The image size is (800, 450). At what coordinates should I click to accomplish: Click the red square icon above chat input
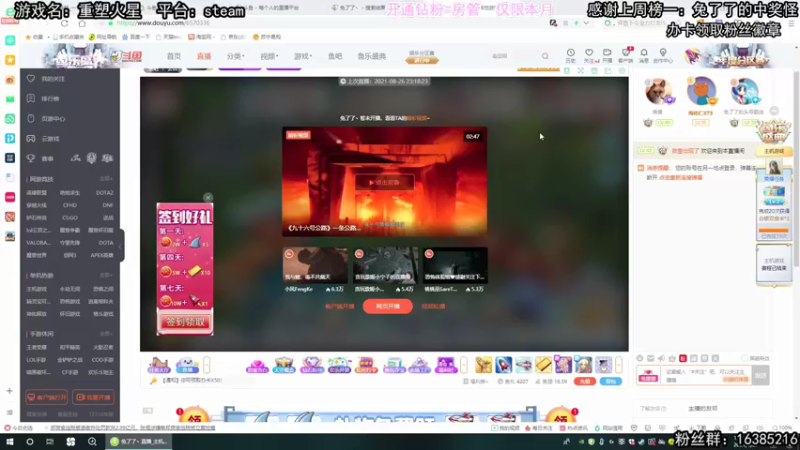tap(683, 358)
